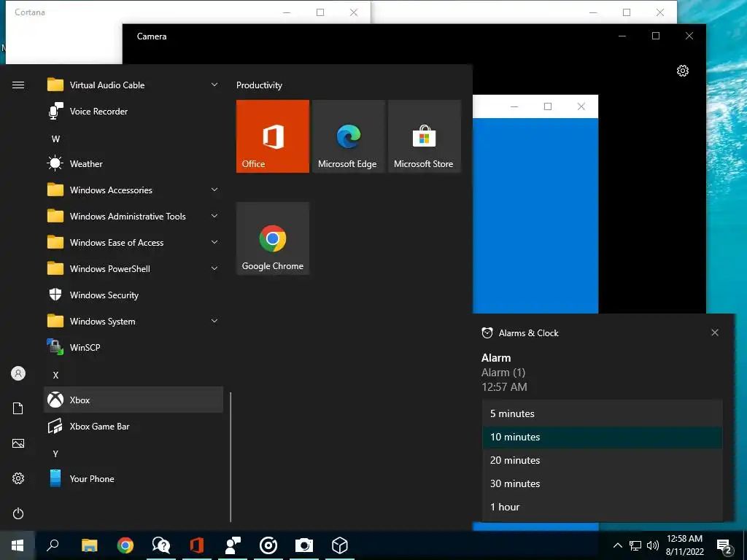The width and height of the screenshot is (747, 560).
Task: Open the Office tile
Action: pyautogui.click(x=273, y=136)
